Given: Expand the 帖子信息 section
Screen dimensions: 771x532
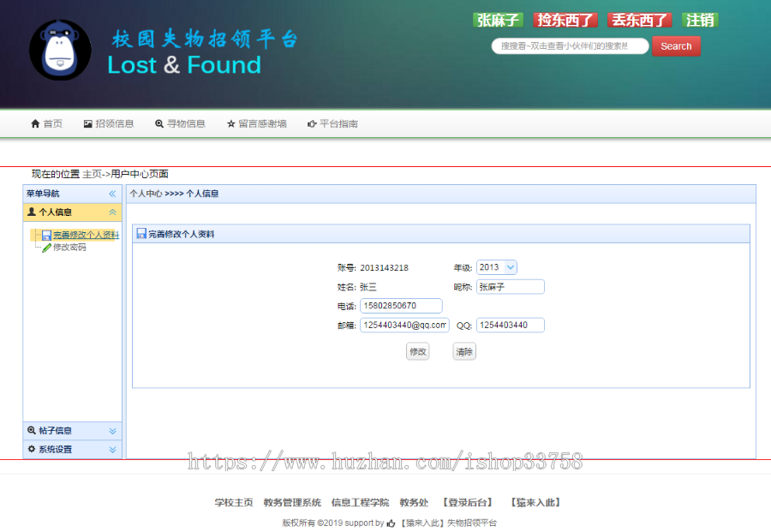Looking at the screenshot, I should tap(112, 430).
